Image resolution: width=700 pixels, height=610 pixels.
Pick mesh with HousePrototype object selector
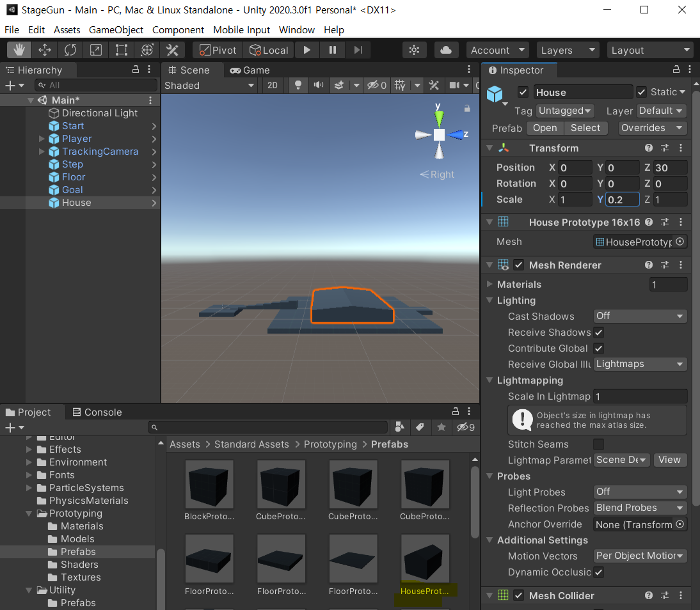coord(680,242)
